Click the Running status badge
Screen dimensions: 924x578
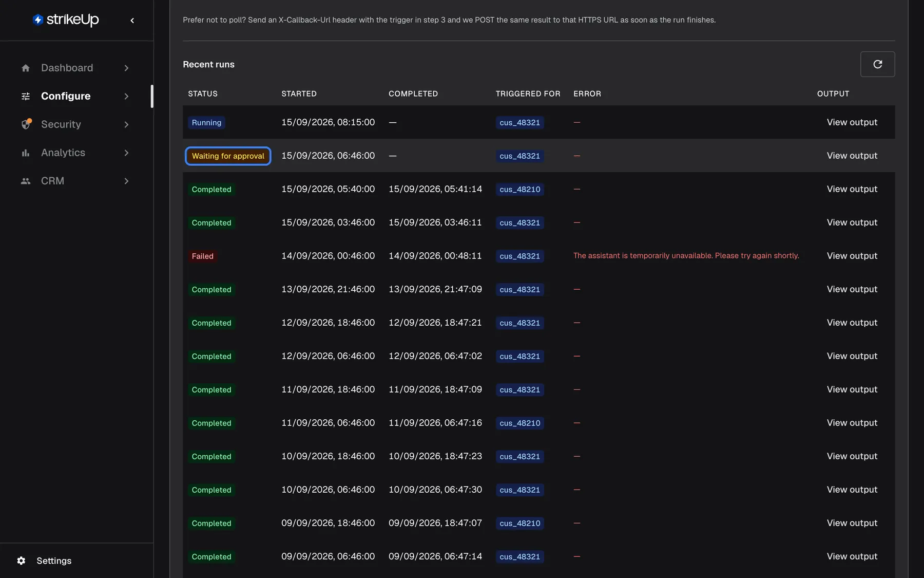206,122
